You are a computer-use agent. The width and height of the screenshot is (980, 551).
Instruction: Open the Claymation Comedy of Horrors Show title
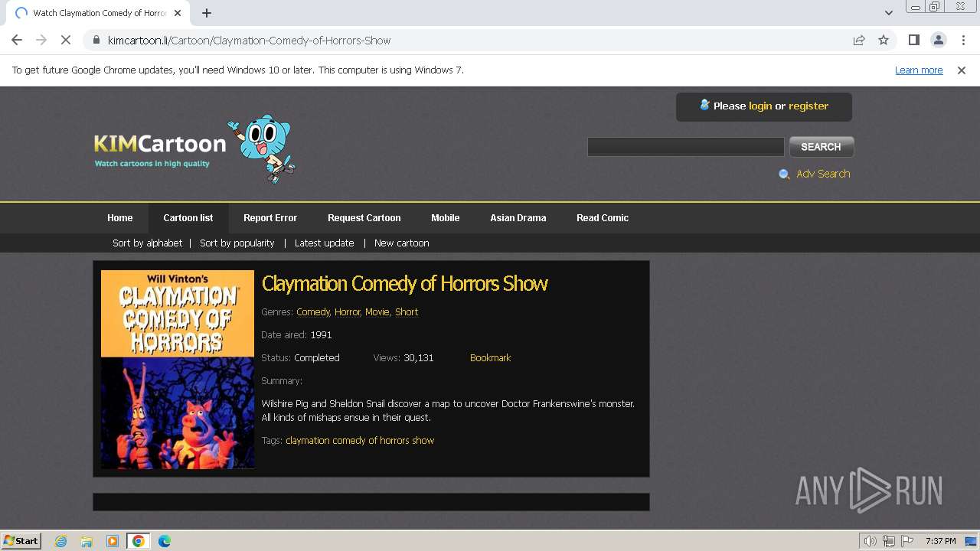(x=405, y=284)
